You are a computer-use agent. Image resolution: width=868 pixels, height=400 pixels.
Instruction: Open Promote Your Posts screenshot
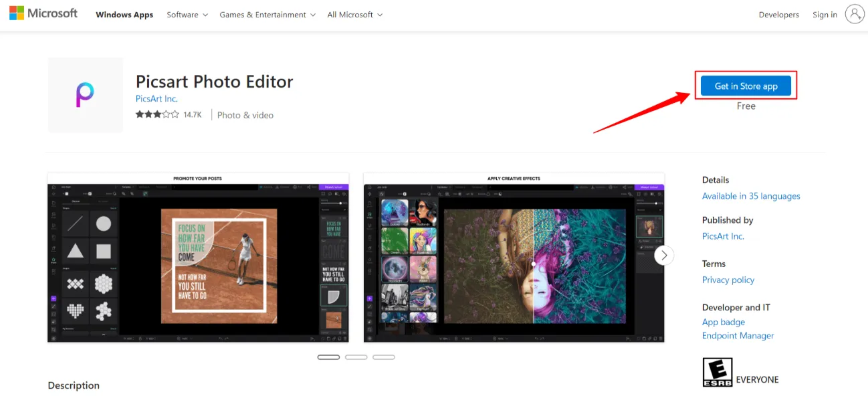click(x=198, y=258)
